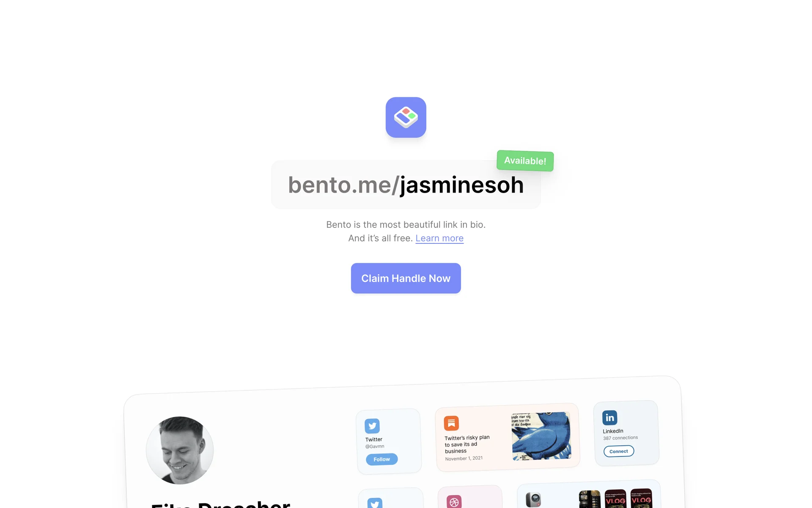Click the 387 connections text
Image resolution: width=812 pixels, height=508 pixels.
[620, 438]
